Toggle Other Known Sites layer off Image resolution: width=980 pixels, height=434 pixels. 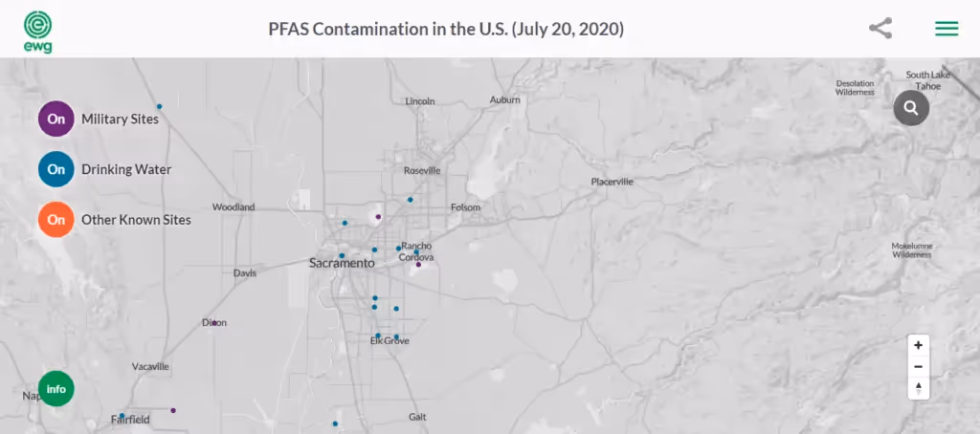point(56,220)
